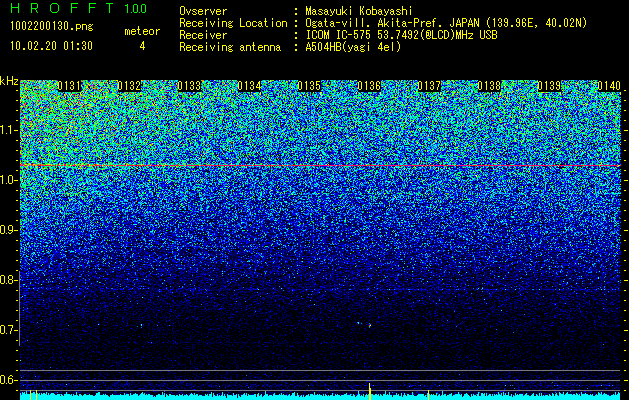Click the meteor count value 4
Image resolution: width=629 pixels, height=400 pixels.
(142, 46)
